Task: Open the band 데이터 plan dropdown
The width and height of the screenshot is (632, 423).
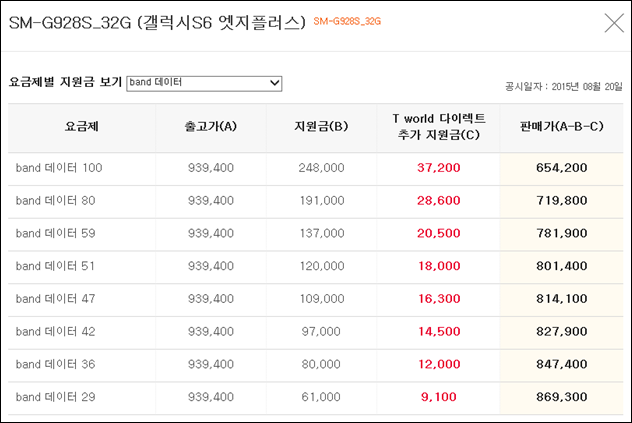Action: [204, 83]
